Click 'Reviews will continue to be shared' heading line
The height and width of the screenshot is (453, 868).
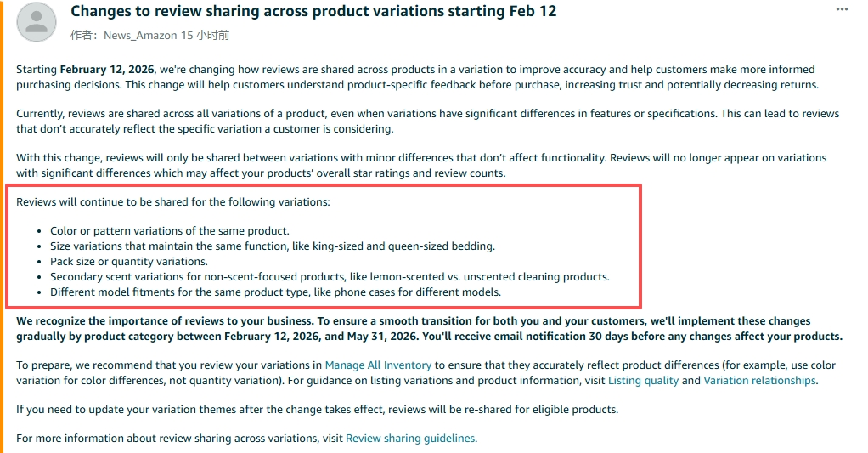pos(172,202)
